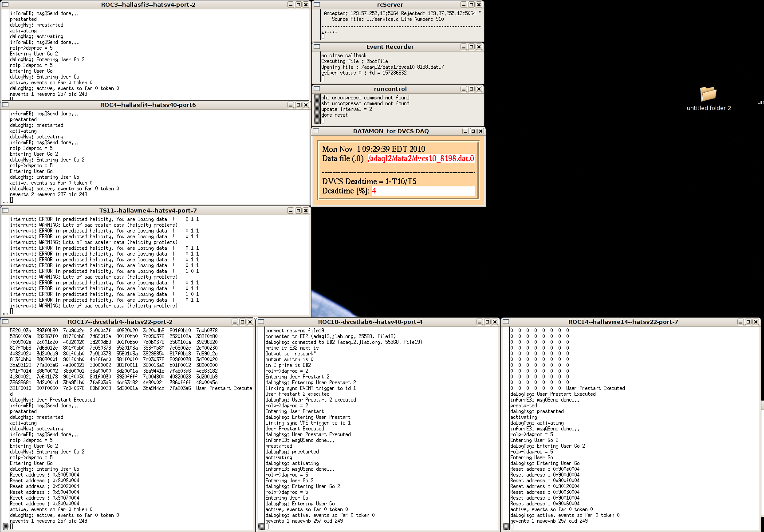Image resolution: width=764 pixels, height=532 pixels.
Task: Open window menu of rcServer window
Action: pyautogui.click(x=317, y=4)
